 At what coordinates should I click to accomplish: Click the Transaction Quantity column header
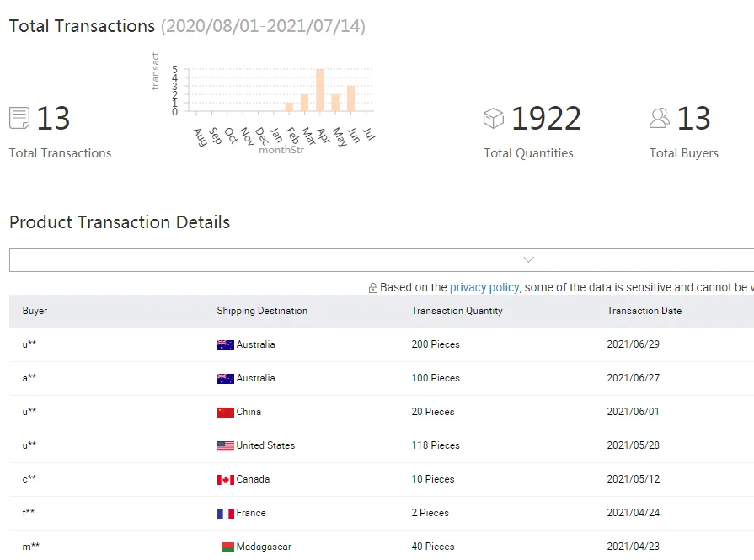457,311
